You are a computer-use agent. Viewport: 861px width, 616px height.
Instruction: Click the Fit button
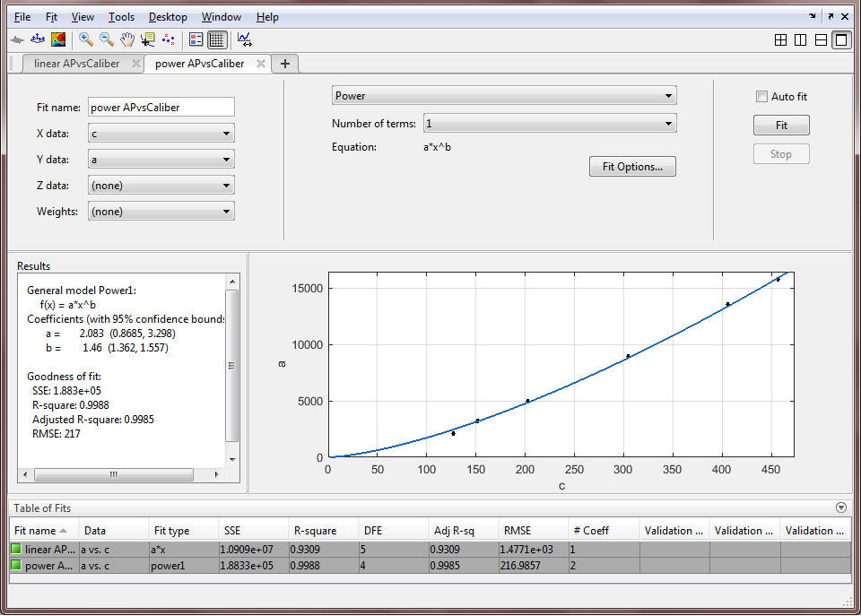[781, 126]
